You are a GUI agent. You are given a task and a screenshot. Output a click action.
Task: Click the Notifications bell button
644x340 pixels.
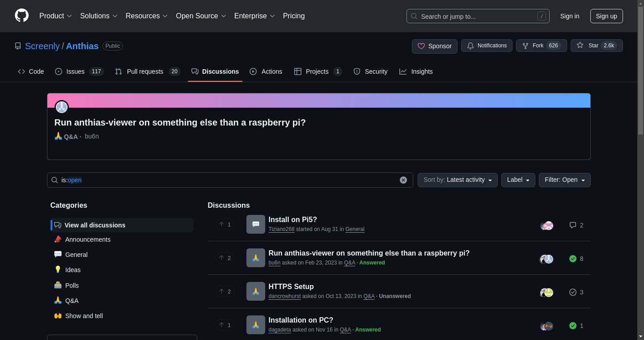pos(487,46)
